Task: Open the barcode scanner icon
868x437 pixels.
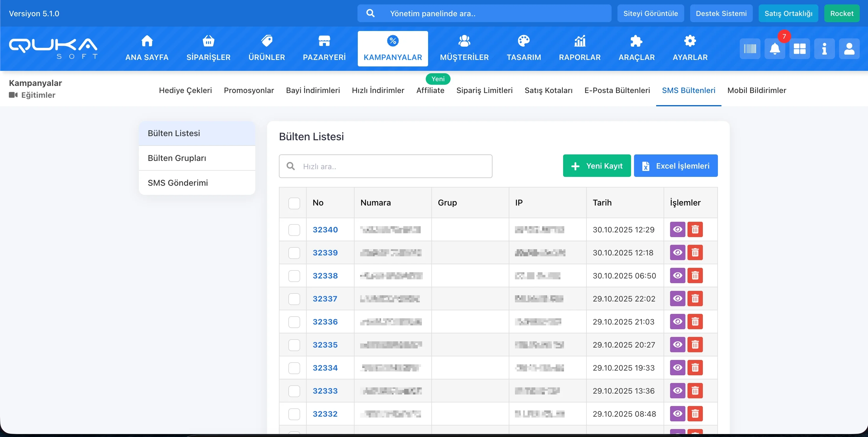Action: [750, 49]
